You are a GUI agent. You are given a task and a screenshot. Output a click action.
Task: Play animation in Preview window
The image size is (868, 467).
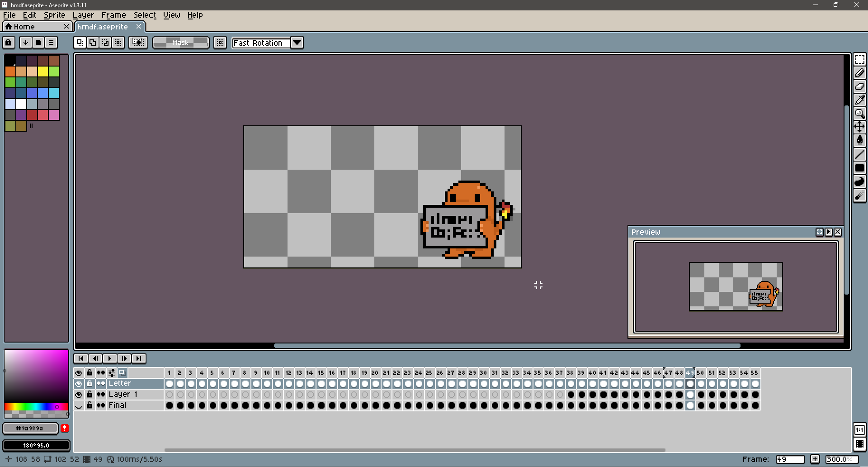[x=829, y=232]
